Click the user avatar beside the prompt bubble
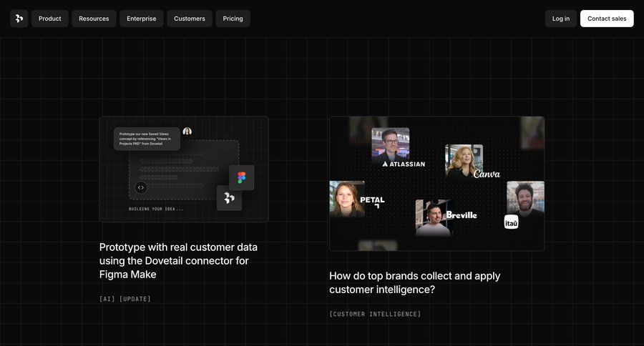Viewport: 644px width, 346px height. point(187,132)
